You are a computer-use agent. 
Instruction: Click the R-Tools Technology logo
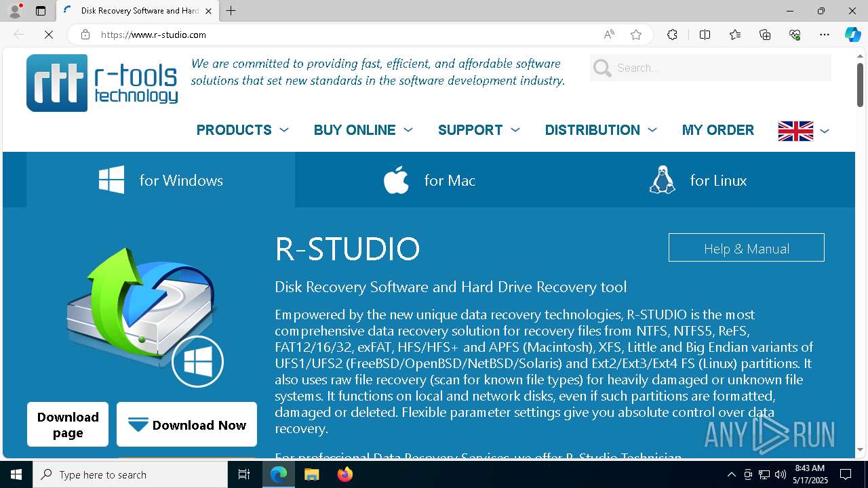tap(102, 83)
